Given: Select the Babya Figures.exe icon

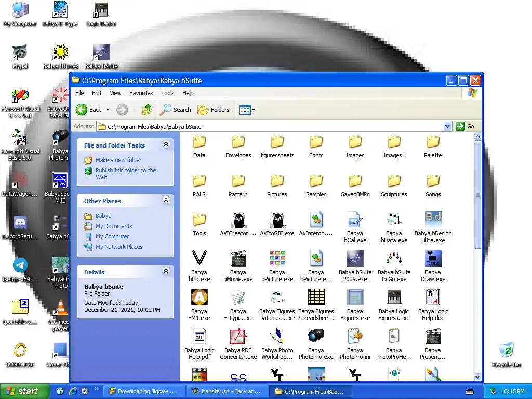Looking at the screenshot, I should pos(355,298).
